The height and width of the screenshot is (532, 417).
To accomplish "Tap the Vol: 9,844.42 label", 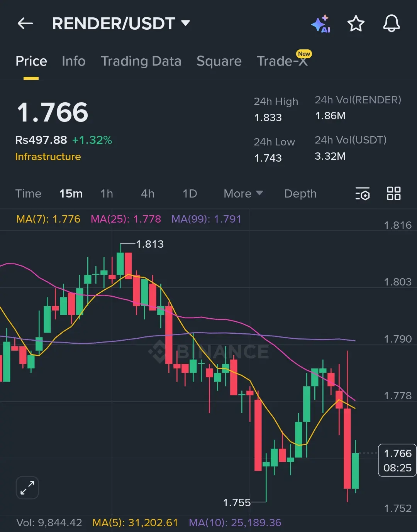I will (x=49, y=523).
